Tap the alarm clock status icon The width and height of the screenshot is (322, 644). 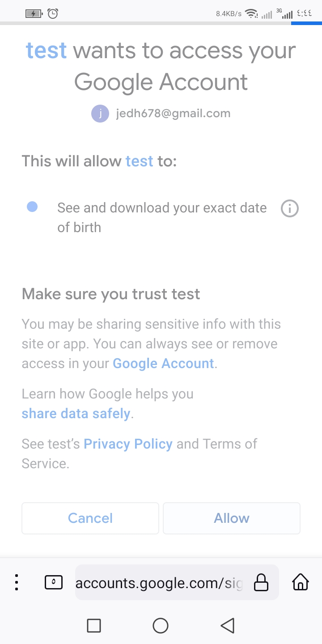[53, 13]
